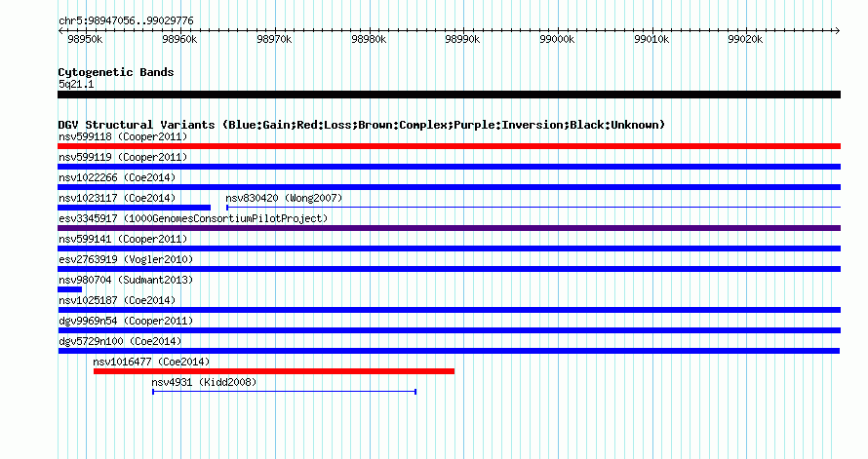Open the nsv4931 (Kidd2008) label
Screen dimensions: 868x459
(x=204, y=382)
